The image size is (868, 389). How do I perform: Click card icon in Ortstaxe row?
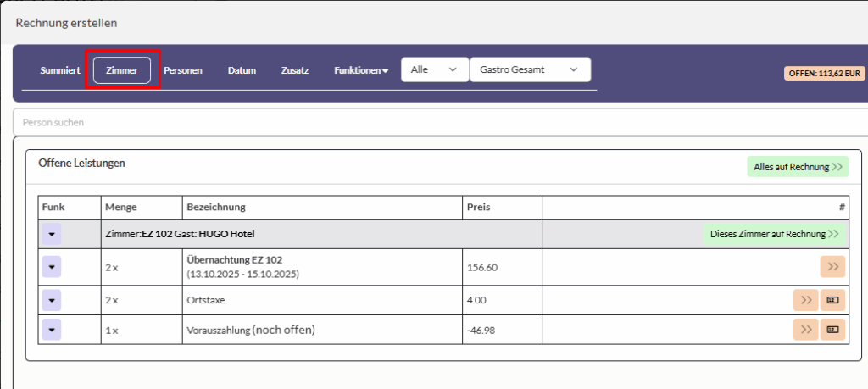point(832,300)
